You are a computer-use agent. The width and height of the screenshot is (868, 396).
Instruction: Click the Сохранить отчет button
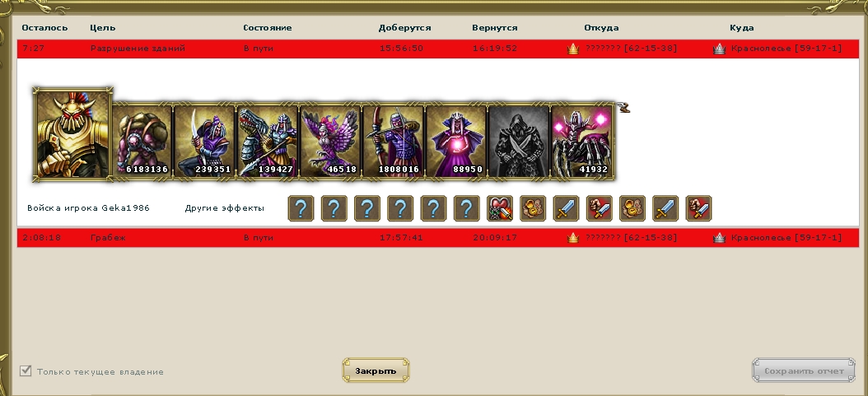tap(804, 370)
